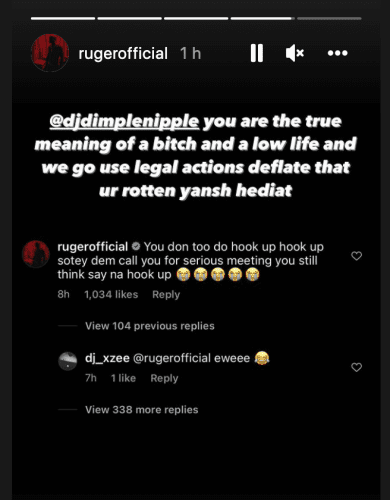The width and height of the screenshot is (390, 500).
Task: Open dj_xzee's profile avatar
Action: click(68, 361)
